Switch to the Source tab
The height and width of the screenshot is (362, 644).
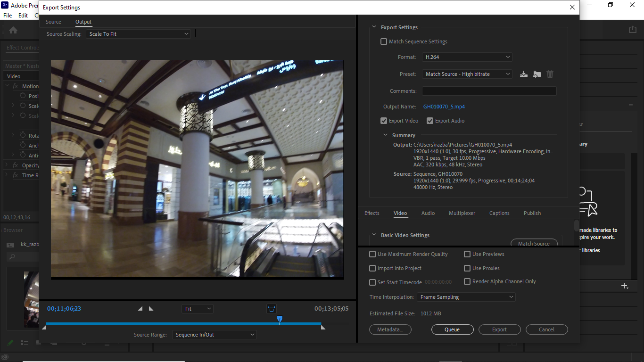[53, 22]
